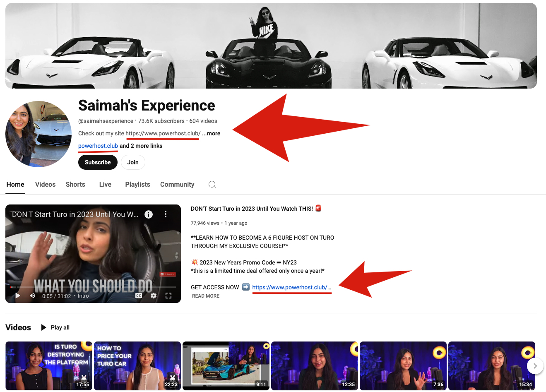Expand the 'and 2 more links' list
This screenshot has width=546, height=392.
coord(141,146)
